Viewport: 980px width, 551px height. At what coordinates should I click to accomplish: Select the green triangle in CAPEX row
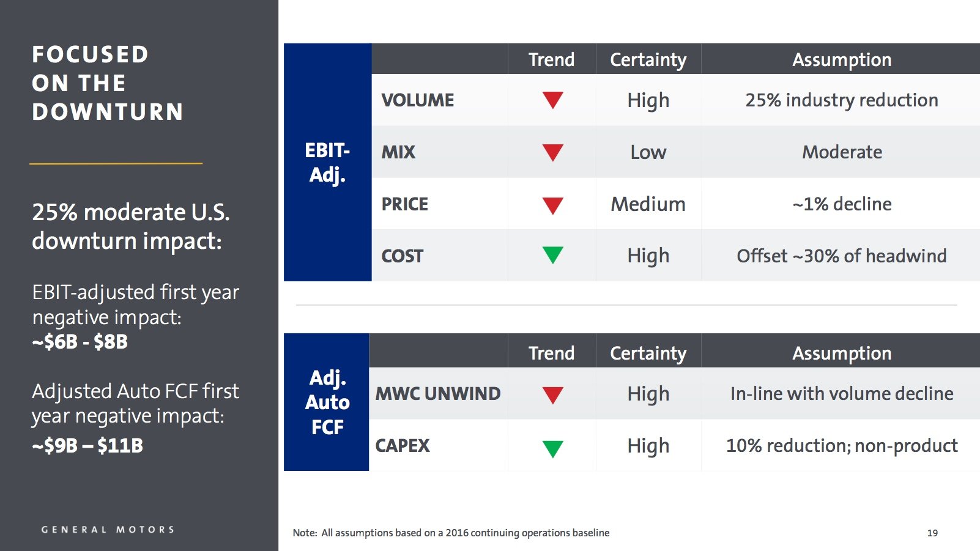552,448
